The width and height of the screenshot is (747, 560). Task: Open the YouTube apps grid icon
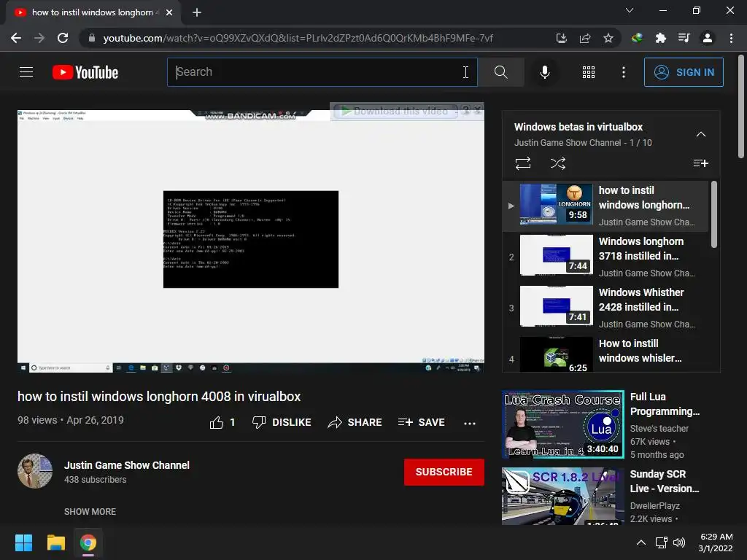click(x=589, y=72)
